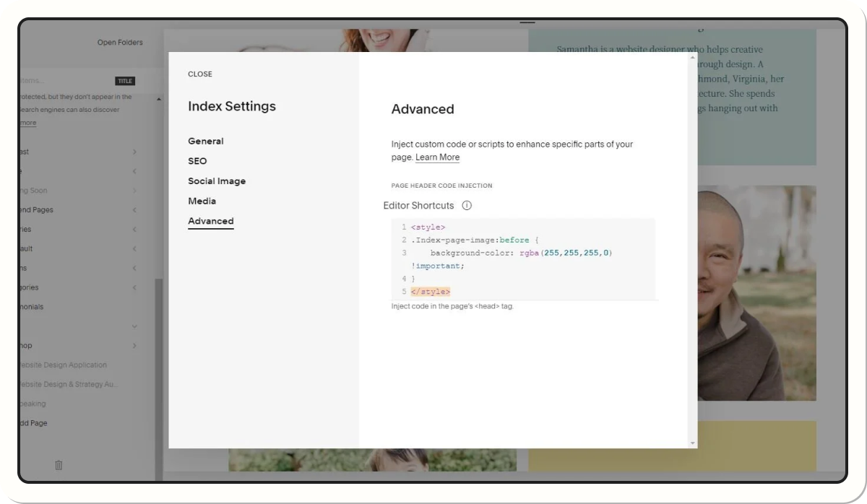Switch to the SEO tab
Screen dimensions: 867x504
tap(197, 161)
